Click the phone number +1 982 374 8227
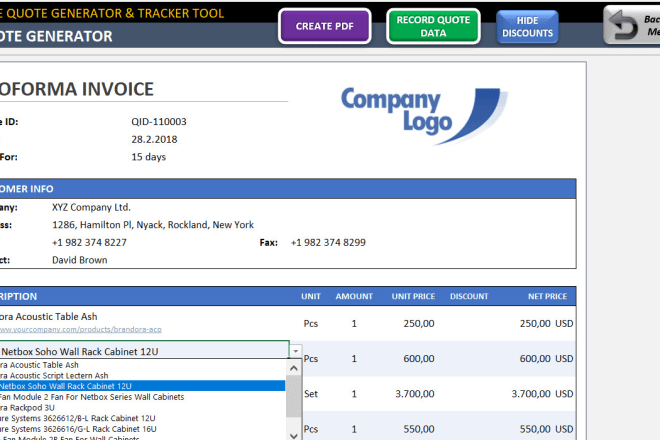 pos(89,243)
